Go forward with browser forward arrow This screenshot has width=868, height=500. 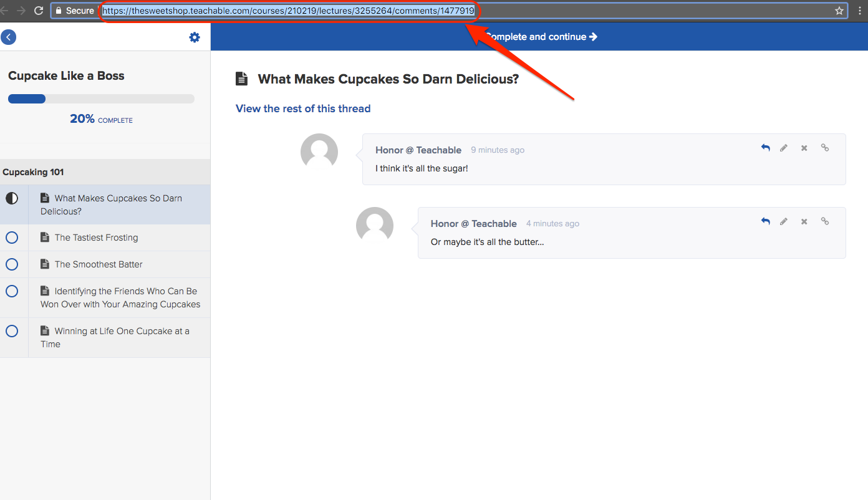point(21,11)
